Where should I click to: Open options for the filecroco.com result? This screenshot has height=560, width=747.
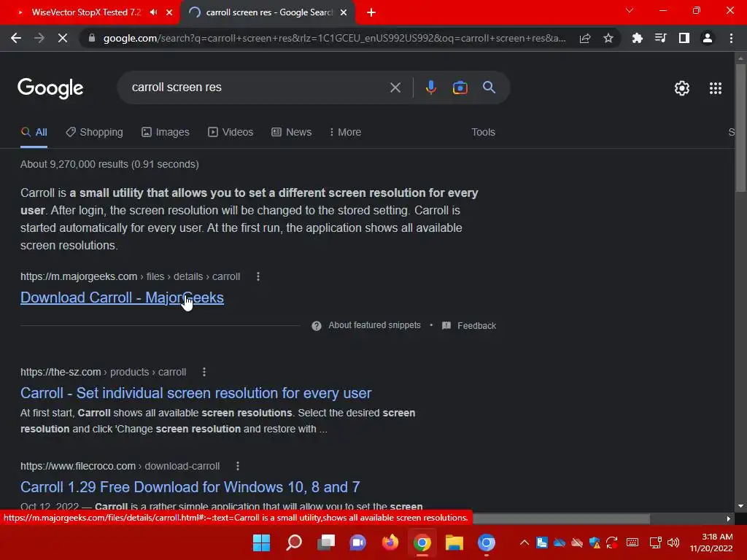pos(238,466)
